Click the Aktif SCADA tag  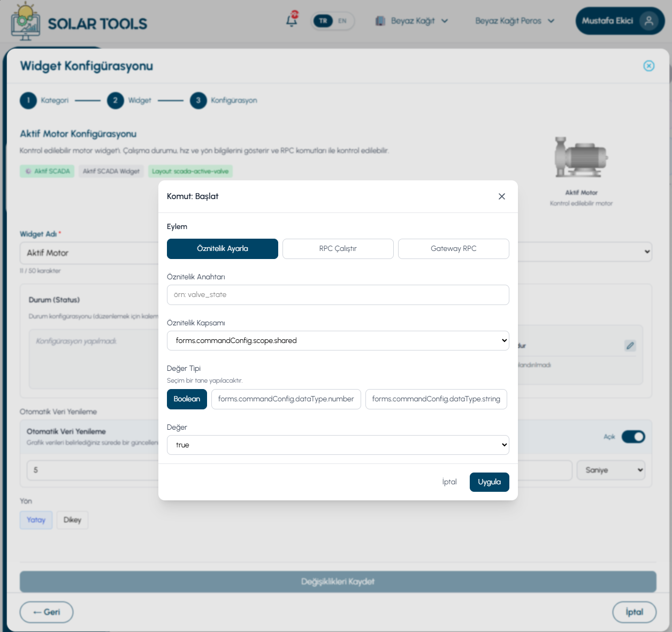47,171
